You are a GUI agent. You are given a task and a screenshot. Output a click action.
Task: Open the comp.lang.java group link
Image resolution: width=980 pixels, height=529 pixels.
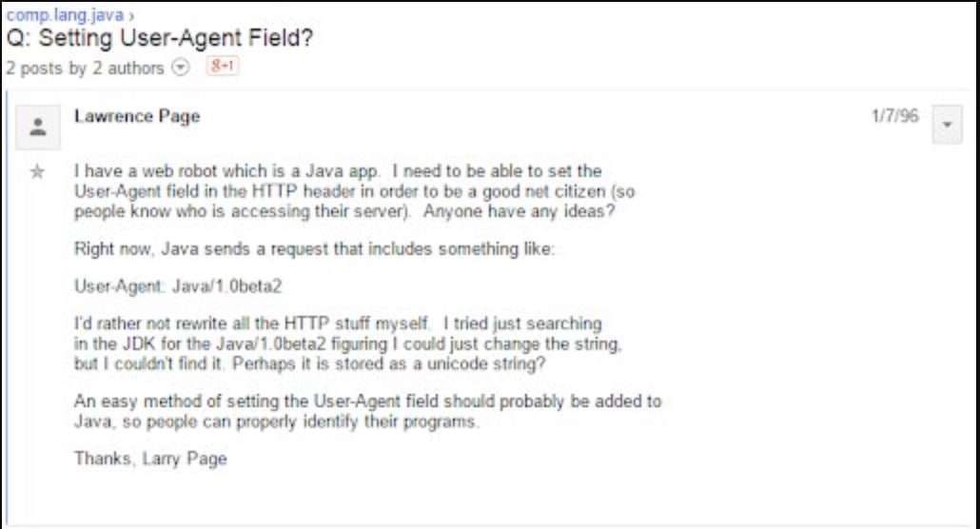pos(65,13)
